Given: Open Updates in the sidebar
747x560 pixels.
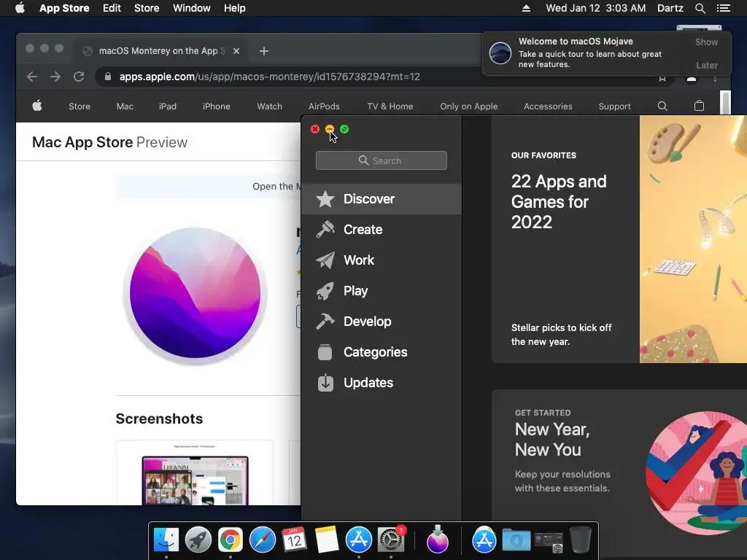Looking at the screenshot, I should click(x=381, y=382).
